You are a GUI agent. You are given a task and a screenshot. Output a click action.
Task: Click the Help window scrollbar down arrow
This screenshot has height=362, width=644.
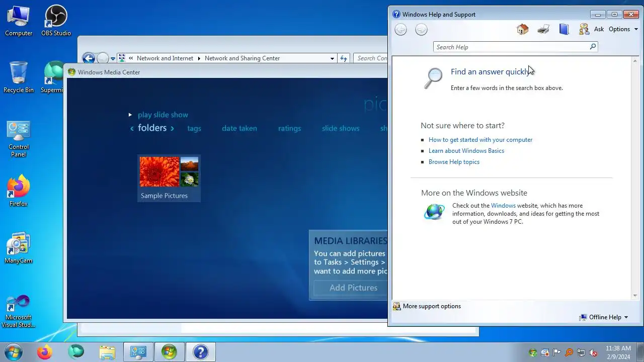pos(635,296)
